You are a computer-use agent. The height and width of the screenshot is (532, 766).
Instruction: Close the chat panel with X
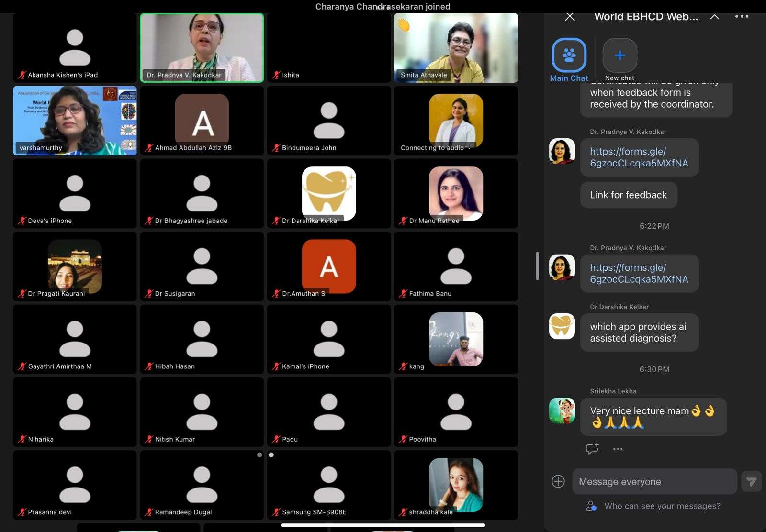click(x=570, y=17)
